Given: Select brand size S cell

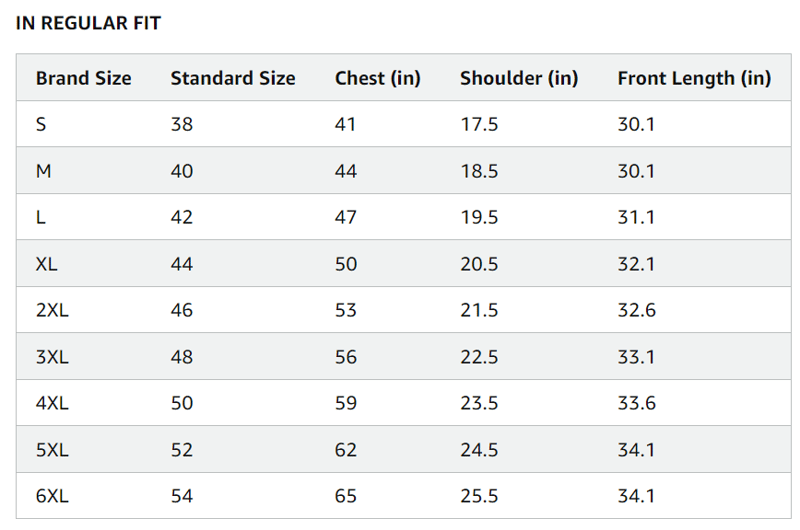Looking at the screenshot, I should coord(41,125).
